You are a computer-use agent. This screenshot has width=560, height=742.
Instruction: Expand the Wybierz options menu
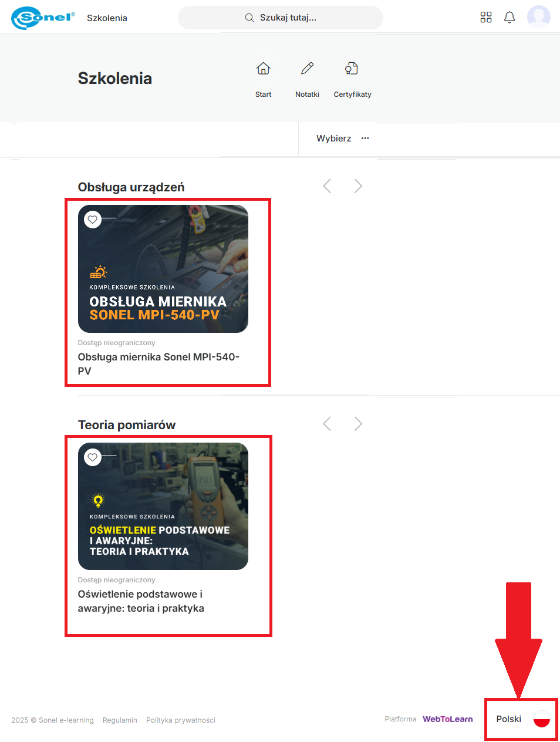[x=365, y=139]
